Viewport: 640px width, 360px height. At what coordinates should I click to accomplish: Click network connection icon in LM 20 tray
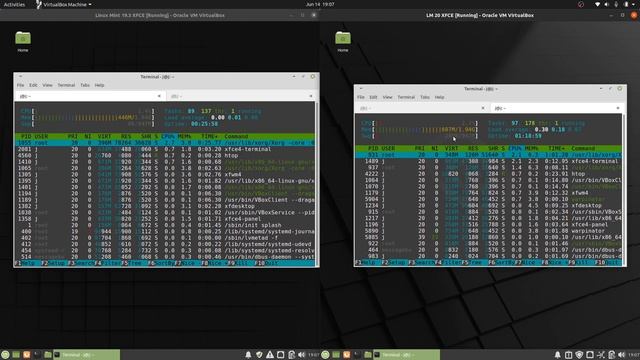coord(600,355)
